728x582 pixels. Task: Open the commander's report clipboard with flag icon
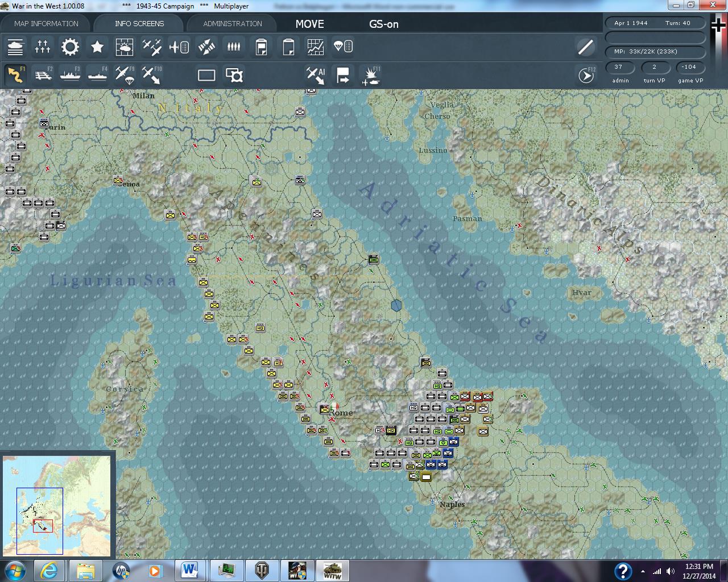tap(261, 47)
